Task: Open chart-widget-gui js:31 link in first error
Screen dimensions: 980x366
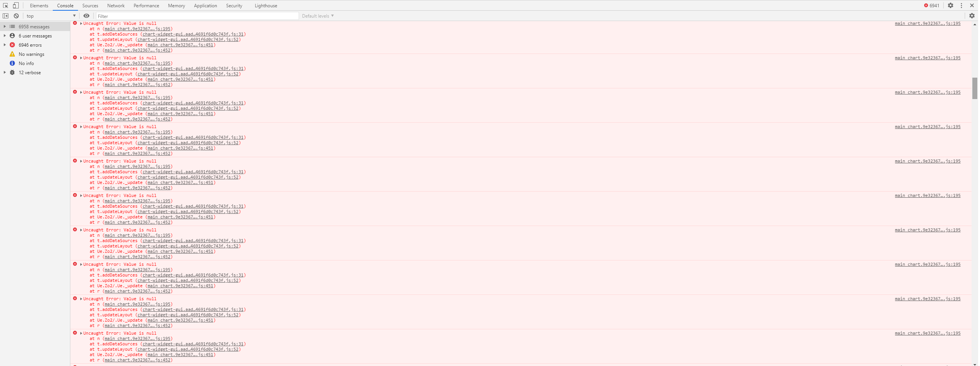Action: click(193, 34)
